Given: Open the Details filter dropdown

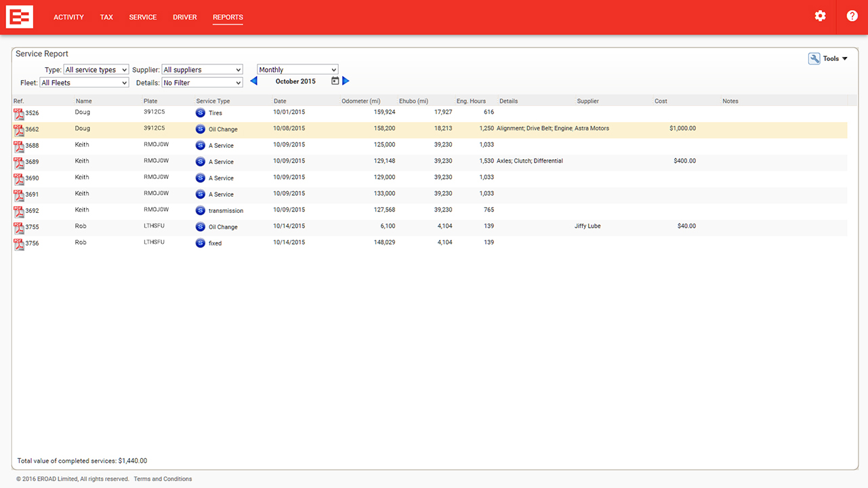Looking at the screenshot, I should [202, 83].
